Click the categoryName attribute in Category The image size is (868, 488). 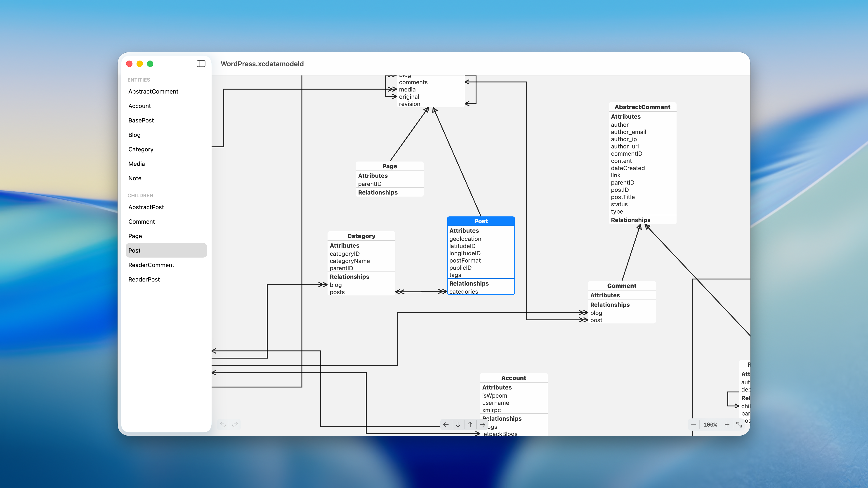[x=350, y=261]
